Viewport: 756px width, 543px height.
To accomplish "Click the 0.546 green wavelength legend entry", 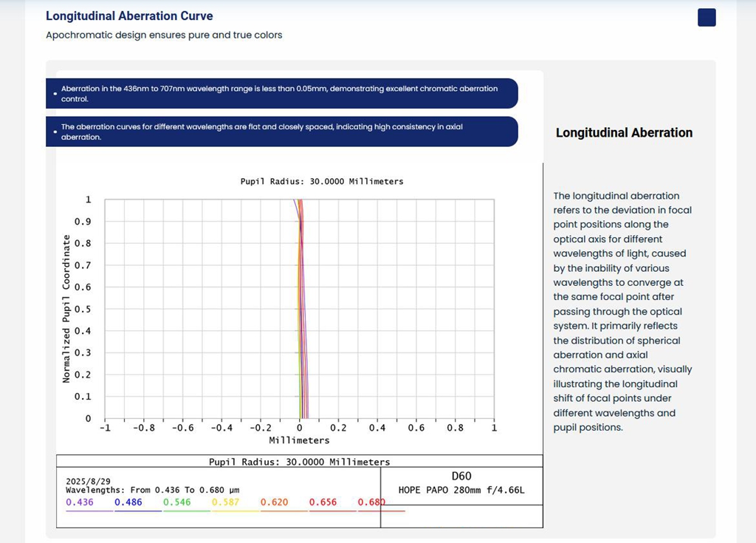I will 177,502.
